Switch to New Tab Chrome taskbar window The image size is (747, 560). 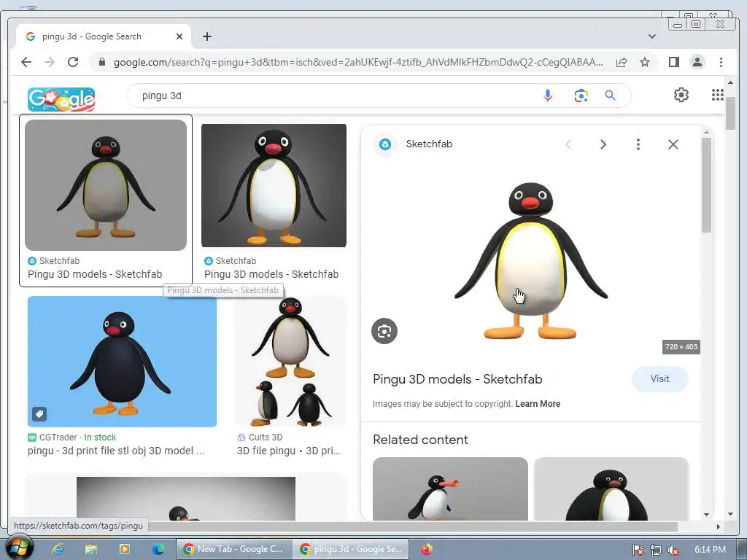[x=234, y=549]
